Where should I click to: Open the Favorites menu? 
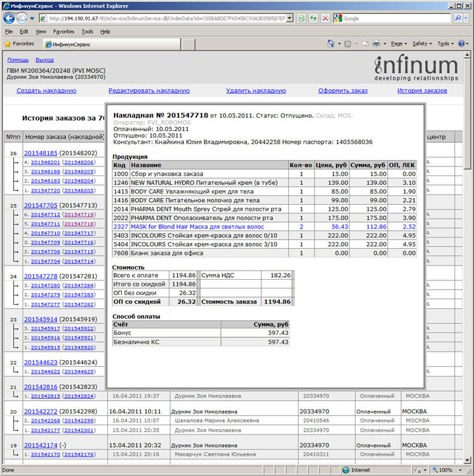63,32
